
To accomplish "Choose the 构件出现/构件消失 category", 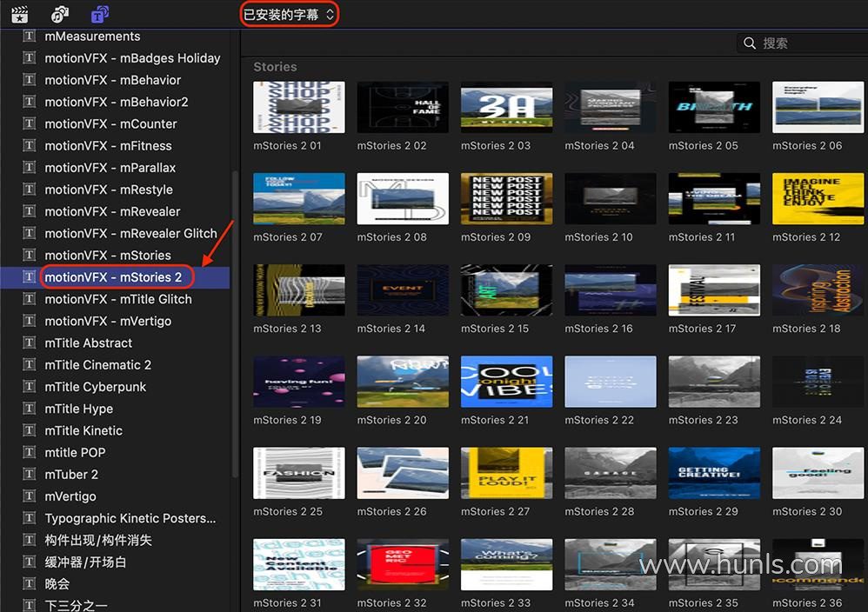I will pos(98,540).
